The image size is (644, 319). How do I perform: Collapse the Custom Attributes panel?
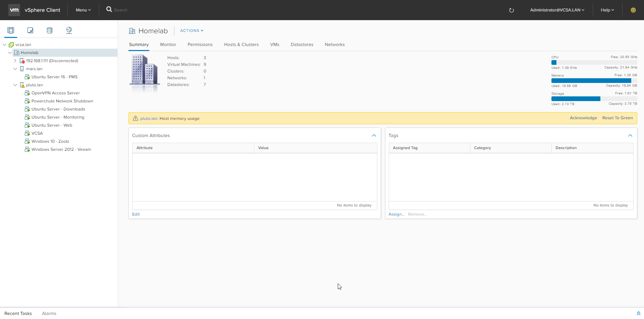pyautogui.click(x=374, y=136)
